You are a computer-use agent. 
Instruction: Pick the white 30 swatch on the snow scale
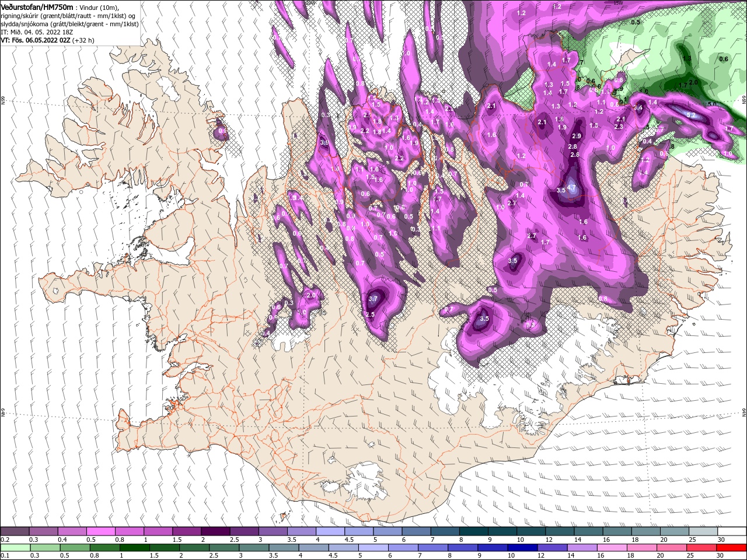(732, 531)
